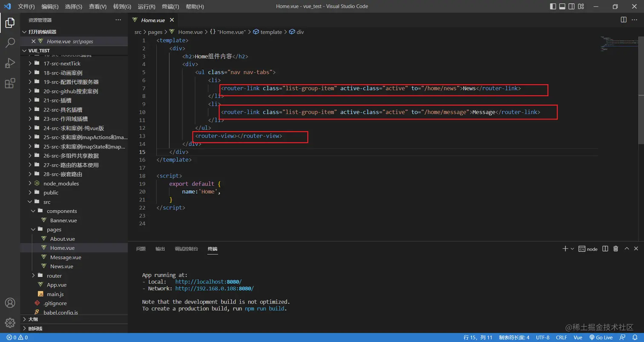
Task: Open the 192.168.0.108:8080 network link
Action: (x=215, y=289)
